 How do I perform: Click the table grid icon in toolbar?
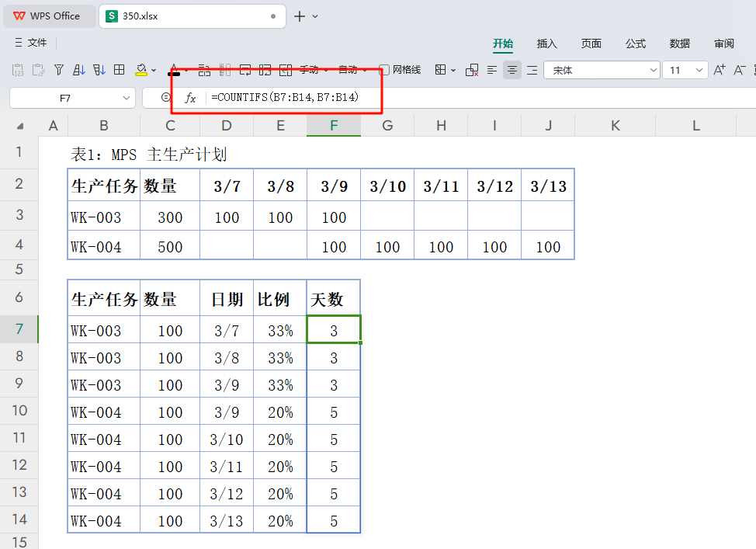(119, 70)
